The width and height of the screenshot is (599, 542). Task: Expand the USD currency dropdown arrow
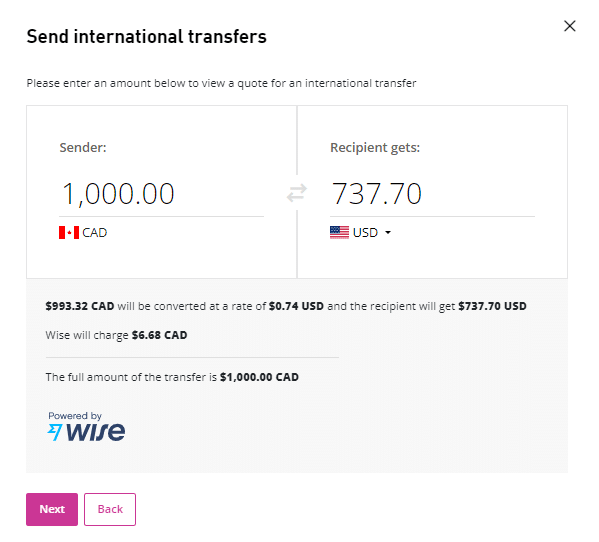(388, 232)
